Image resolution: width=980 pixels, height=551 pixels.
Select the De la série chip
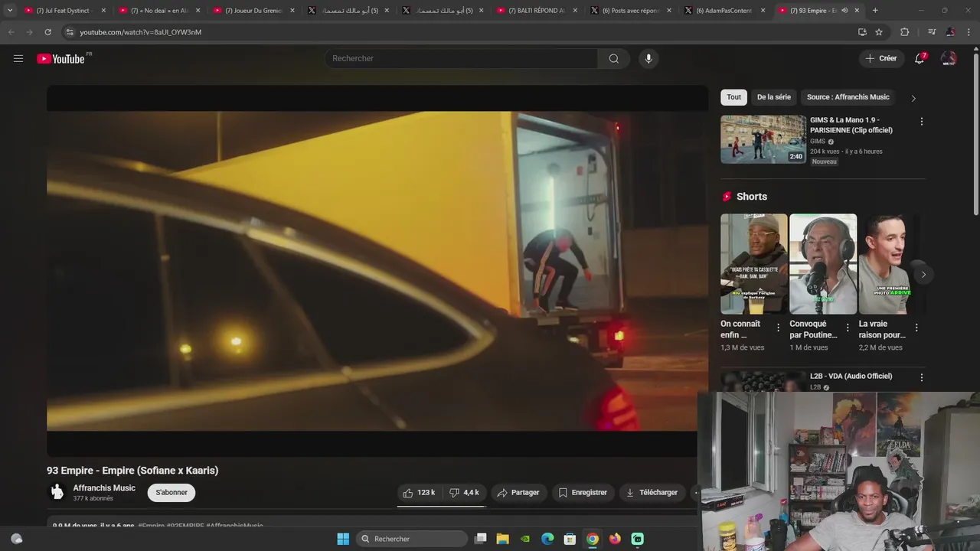pos(774,97)
